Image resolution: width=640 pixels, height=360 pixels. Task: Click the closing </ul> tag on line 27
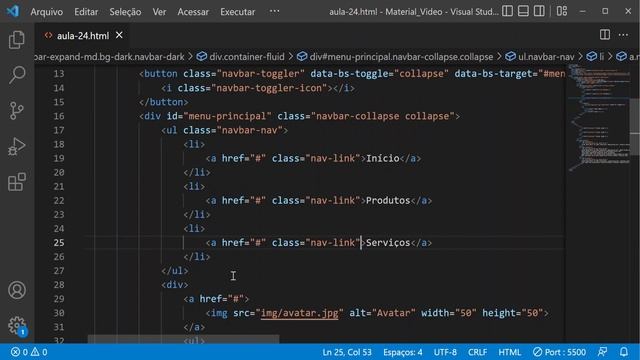(175, 271)
